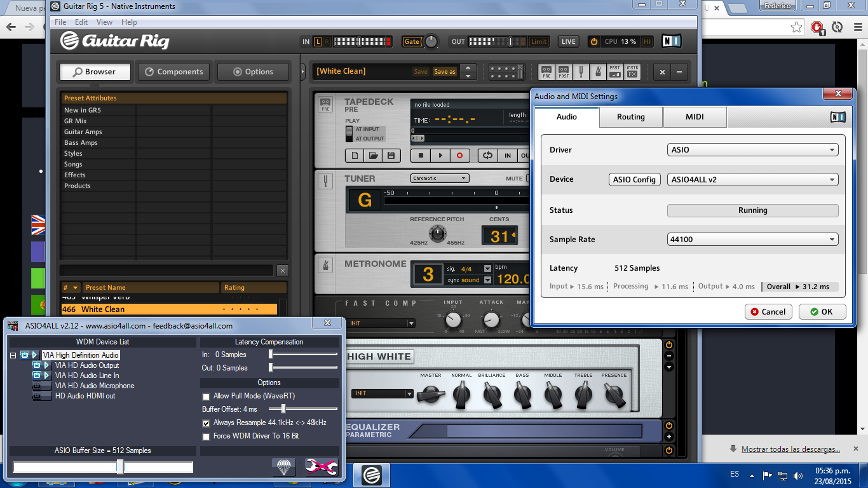The height and width of the screenshot is (488, 868).
Task: Show the Tuner via tuning fork icon
Action: click(581, 72)
